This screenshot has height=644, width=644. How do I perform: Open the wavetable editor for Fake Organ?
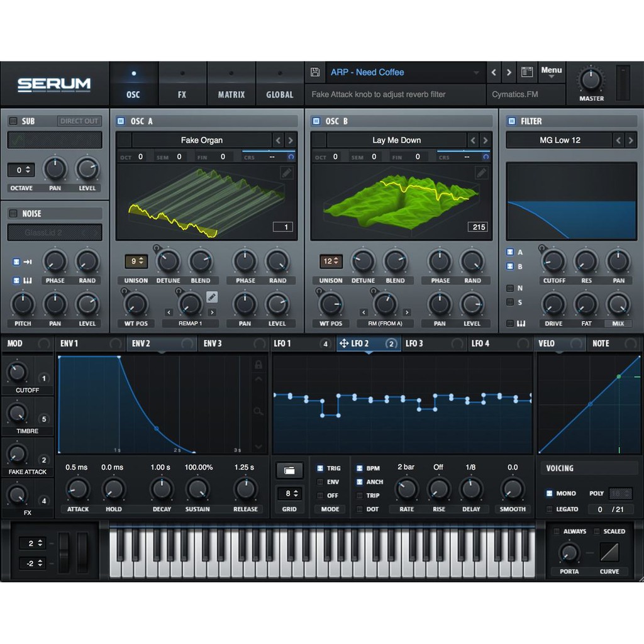[x=286, y=172]
